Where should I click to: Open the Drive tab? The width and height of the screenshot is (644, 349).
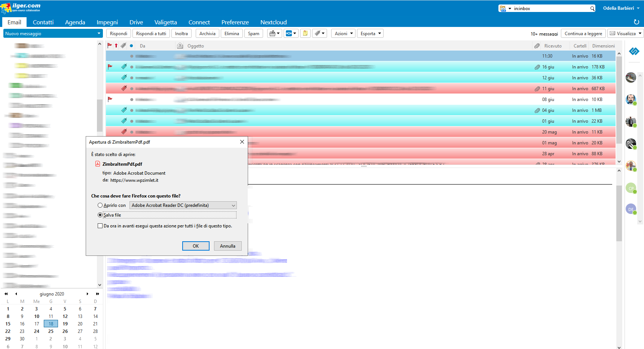tap(136, 22)
